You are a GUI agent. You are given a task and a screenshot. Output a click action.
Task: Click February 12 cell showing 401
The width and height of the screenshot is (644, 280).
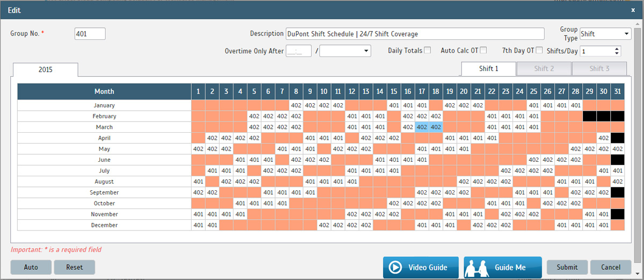click(352, 116)
